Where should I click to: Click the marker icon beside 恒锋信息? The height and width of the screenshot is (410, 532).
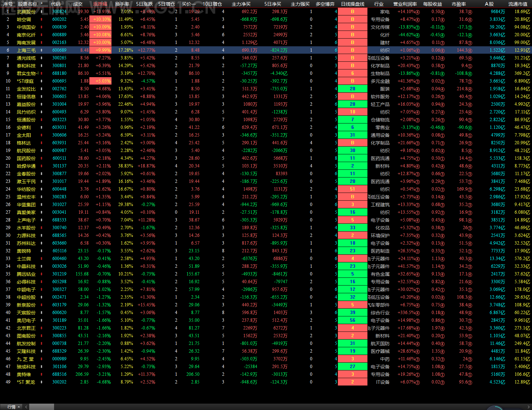tap(42, 97)
